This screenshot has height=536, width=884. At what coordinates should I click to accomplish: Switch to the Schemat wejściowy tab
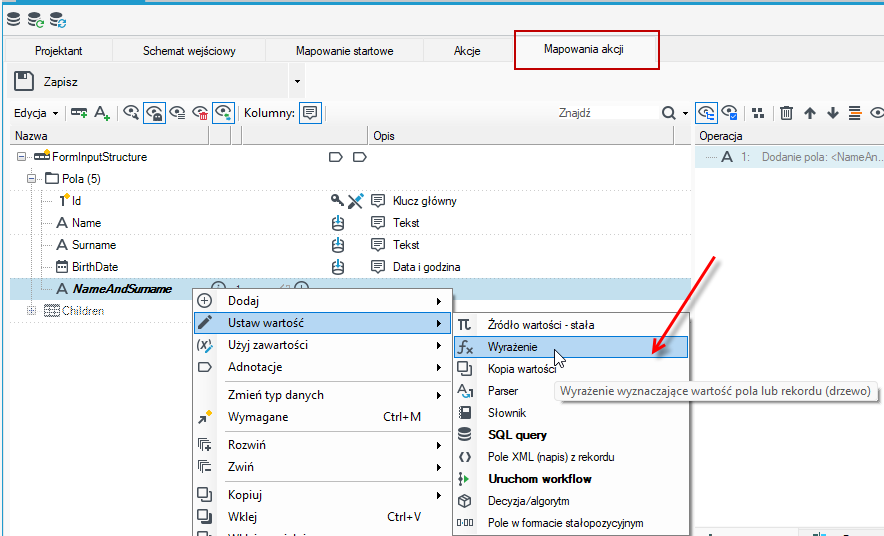[x=189, y=51]
